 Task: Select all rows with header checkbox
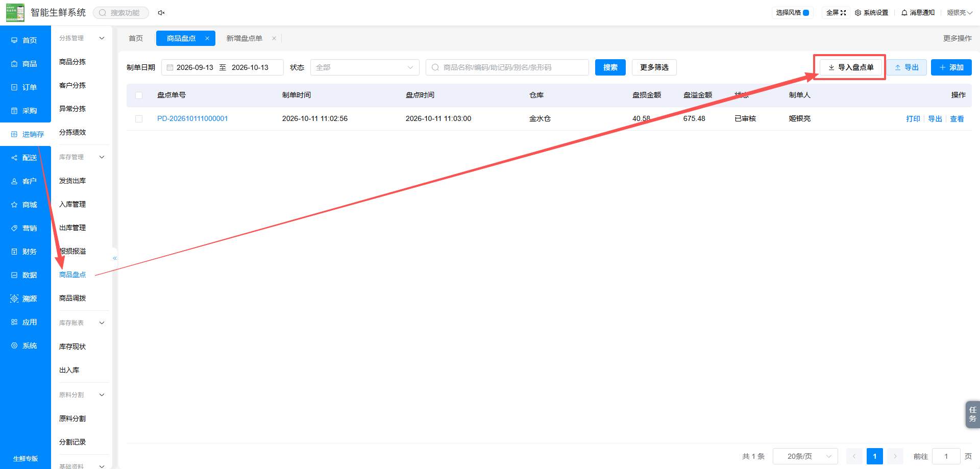click(x=139, y=95)
